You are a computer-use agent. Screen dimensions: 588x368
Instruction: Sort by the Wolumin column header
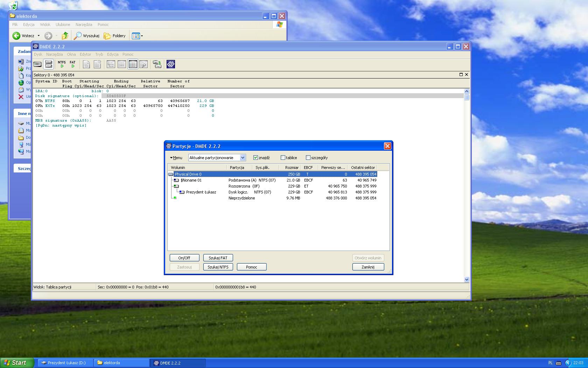click(197, 168)
